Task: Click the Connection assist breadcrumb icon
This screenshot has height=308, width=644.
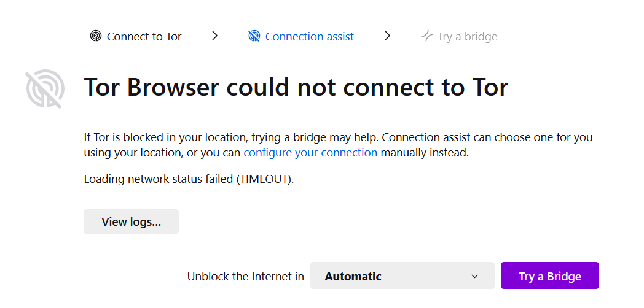Action: [x=254, y=36]
